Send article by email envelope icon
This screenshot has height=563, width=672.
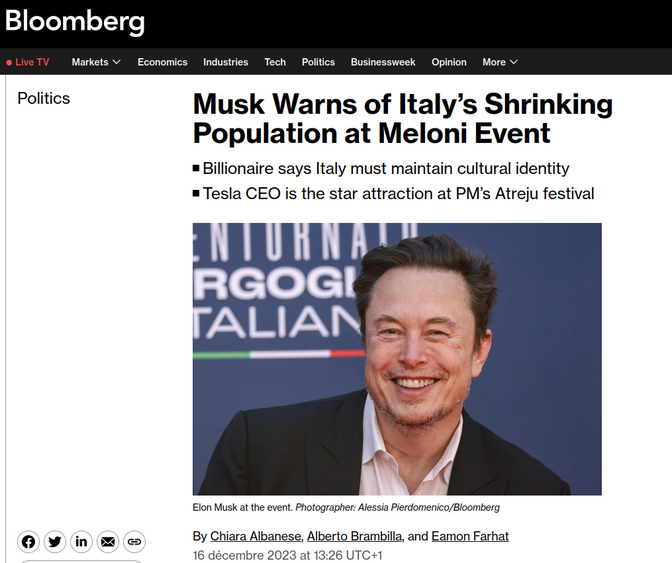pyautogui.click(x=108, y=542)
